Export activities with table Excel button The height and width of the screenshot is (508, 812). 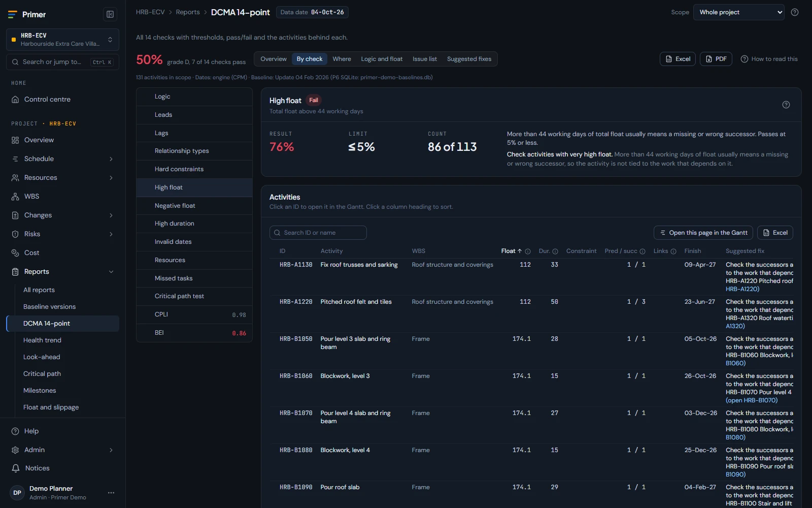coord(775,233)
